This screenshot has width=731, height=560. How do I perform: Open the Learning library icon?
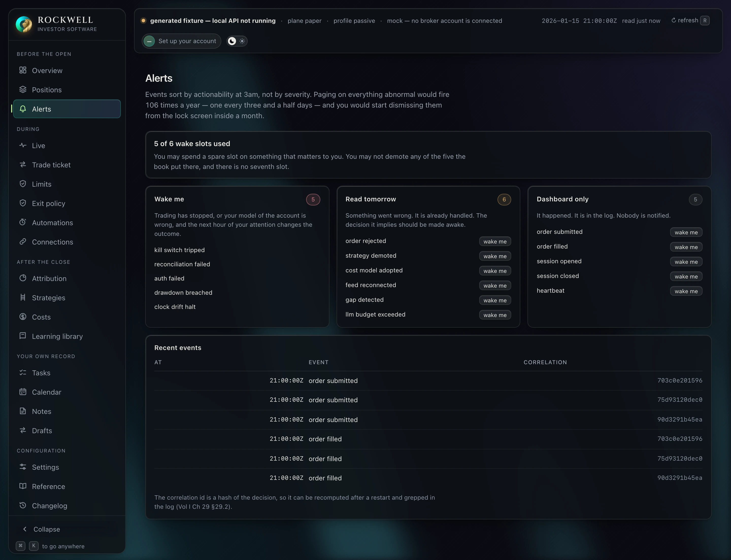coord(23,336)
